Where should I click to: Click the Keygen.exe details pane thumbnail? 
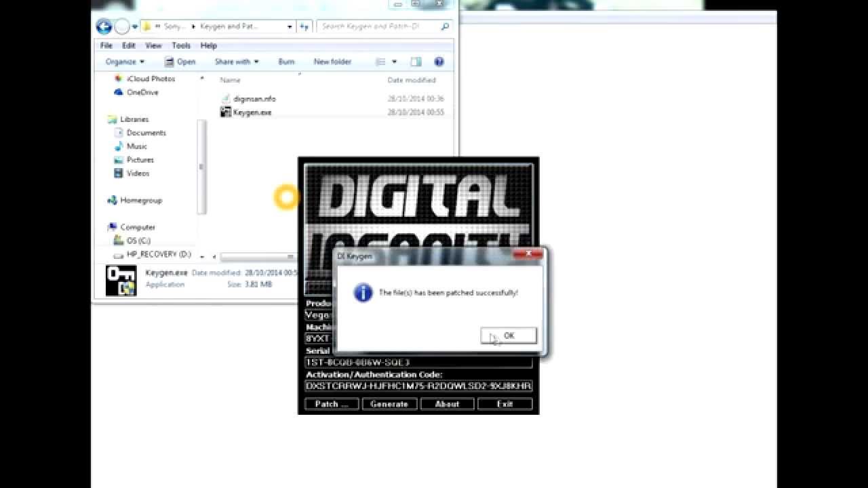(x=121, y=280)
